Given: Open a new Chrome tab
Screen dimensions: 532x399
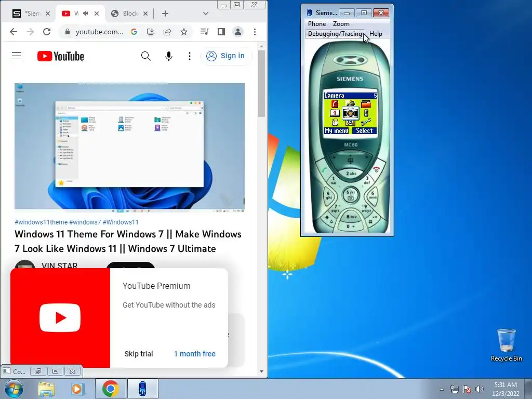Looking at the screenshot, I should tap(165, 14).
